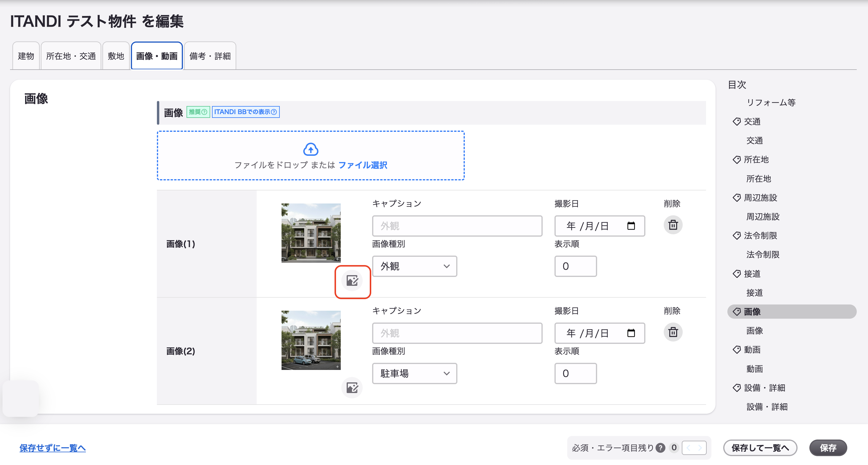Open 画像種別 dropdown showing 駐車場

414,373
